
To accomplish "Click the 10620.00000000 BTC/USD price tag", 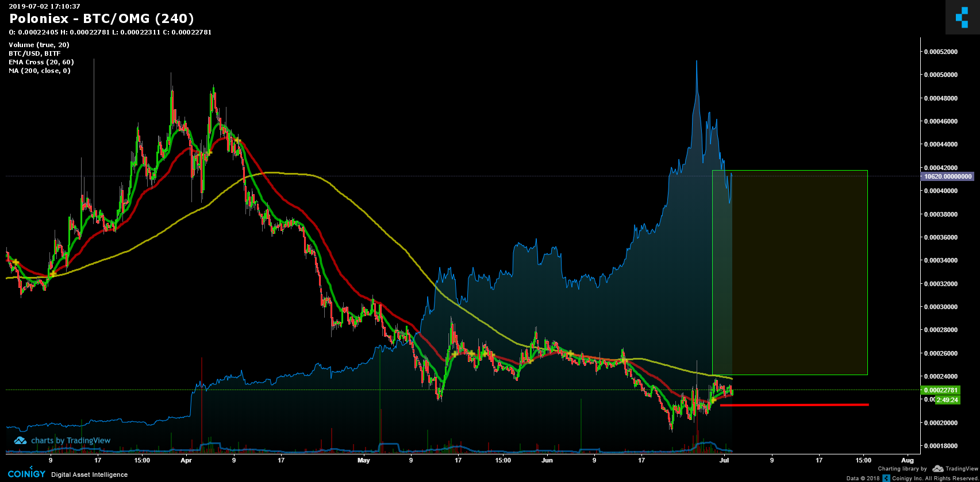I will coord(948,176).
